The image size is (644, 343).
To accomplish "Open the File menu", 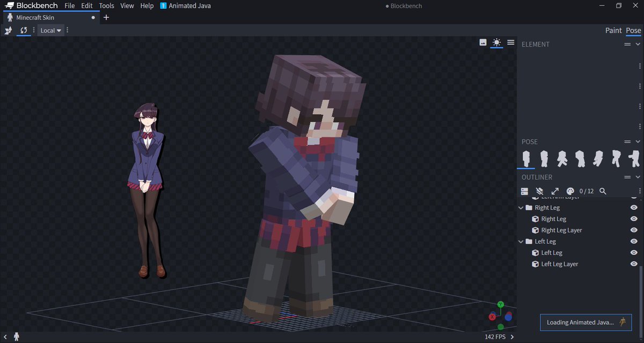I will point(70,6).
